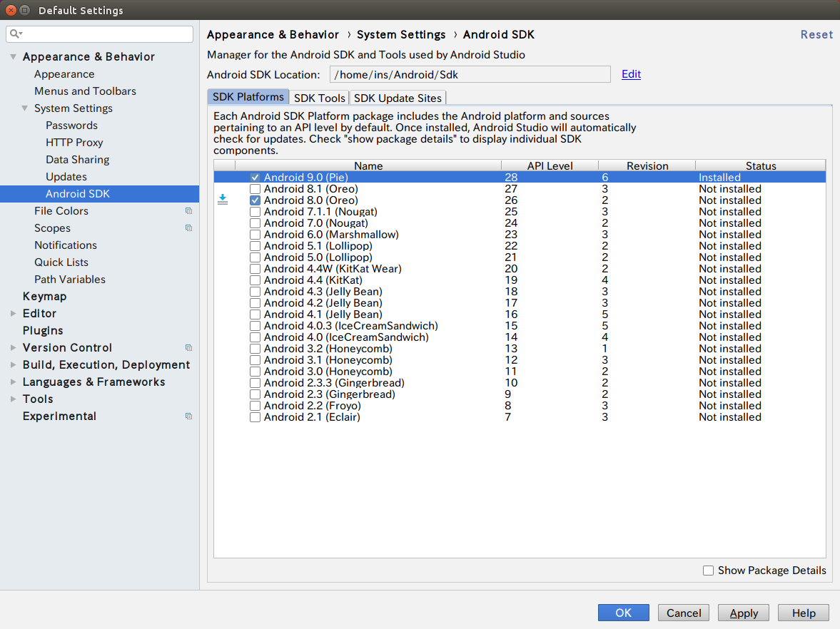Check the Android 5.0 (Lollipop) checkbox
Image resolution: width=840 pixels, height=629 pixels.
click(255, 257)
